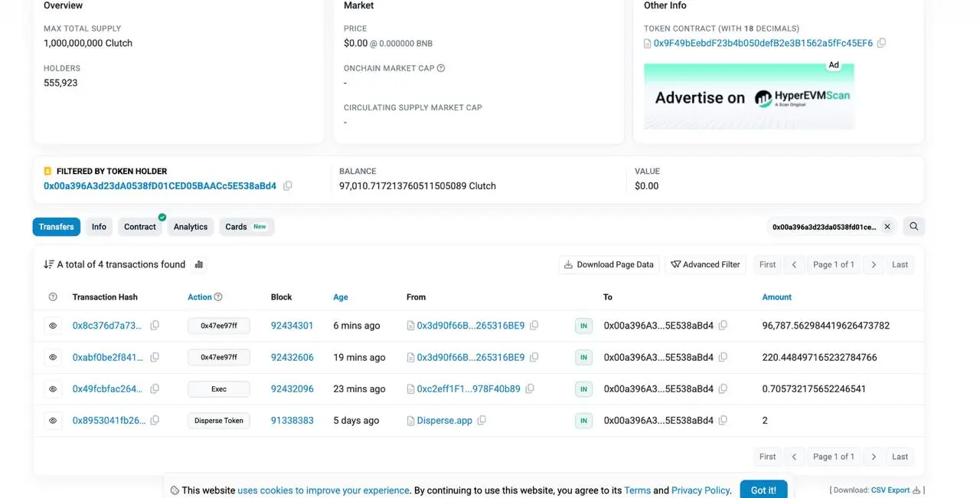Clear the address filter chip

pos(887,227)
